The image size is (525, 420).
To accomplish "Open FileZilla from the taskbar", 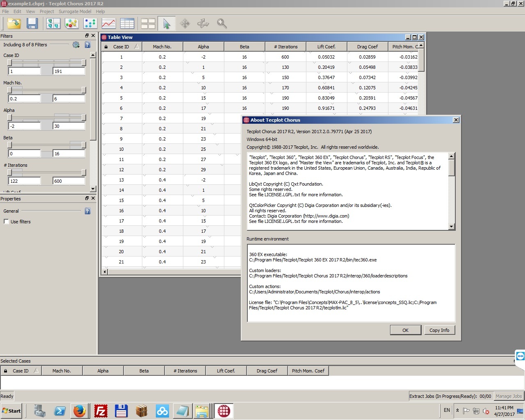I will (100, 411).
